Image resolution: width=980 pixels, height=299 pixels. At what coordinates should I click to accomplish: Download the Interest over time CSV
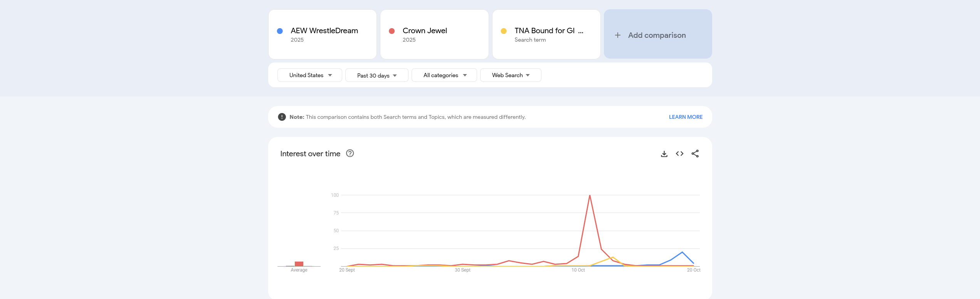tap(664, 154)
